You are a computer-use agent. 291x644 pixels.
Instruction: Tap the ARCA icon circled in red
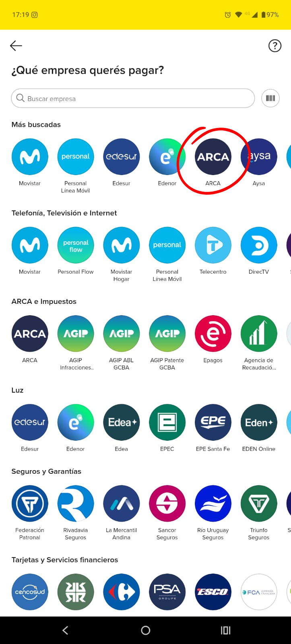click(213, 157)
